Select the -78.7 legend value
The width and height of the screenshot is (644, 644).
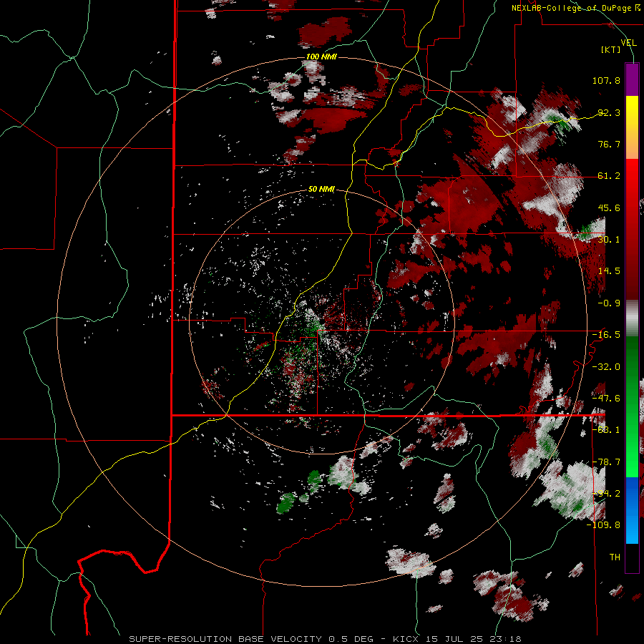606,462
